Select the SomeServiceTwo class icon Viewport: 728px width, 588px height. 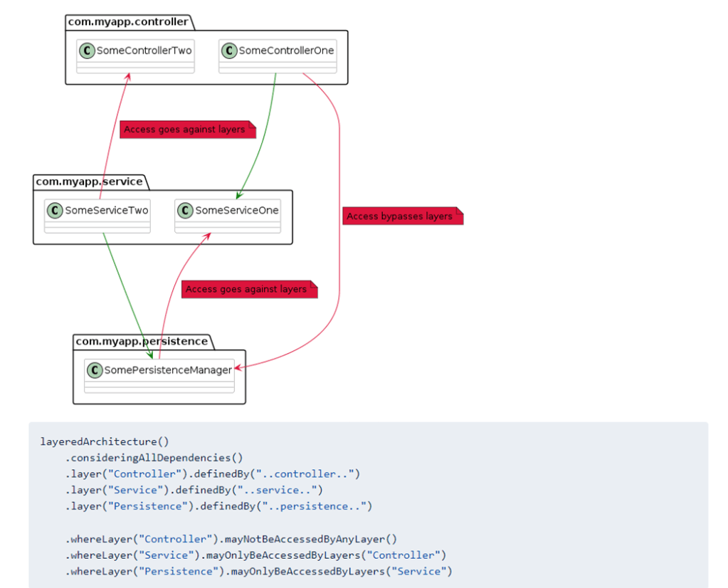click(55, 210)
